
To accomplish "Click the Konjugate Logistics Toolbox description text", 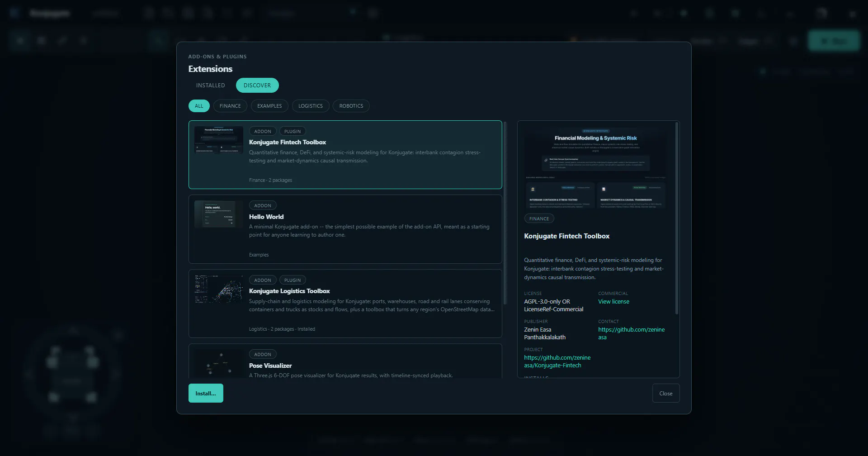I will 372,305.
